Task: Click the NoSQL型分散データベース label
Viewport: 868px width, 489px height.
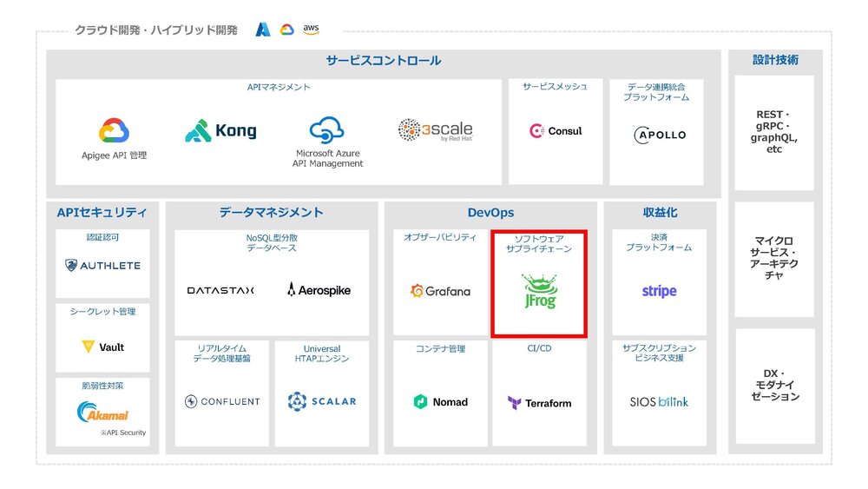Action: tap(271, 242)
